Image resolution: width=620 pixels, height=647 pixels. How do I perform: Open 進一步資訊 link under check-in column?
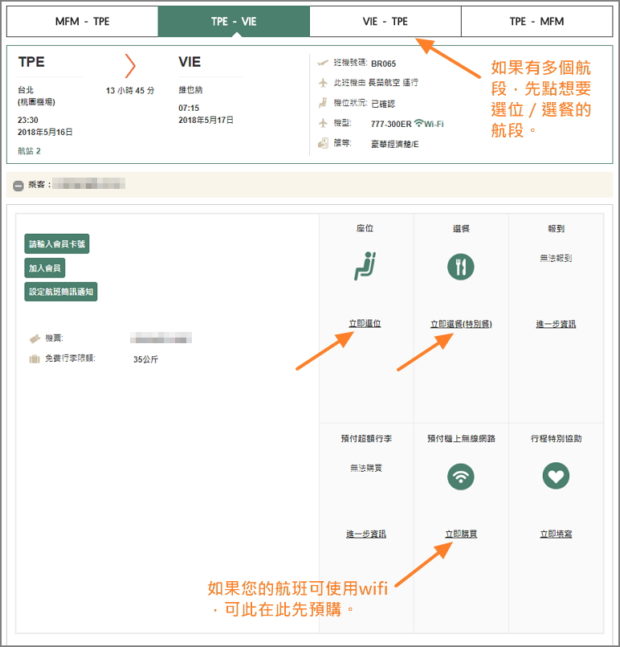pyautogui.click(x=556, y=324)
